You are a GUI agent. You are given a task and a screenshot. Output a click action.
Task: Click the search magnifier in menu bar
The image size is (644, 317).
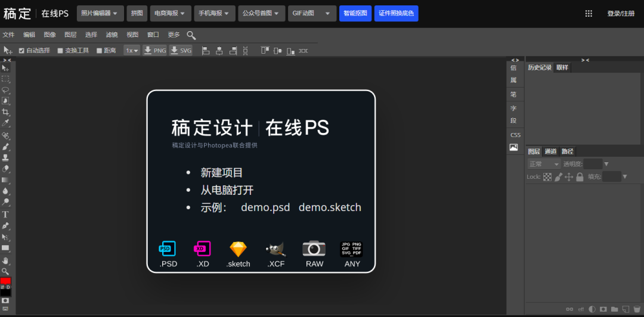[191, 35]
